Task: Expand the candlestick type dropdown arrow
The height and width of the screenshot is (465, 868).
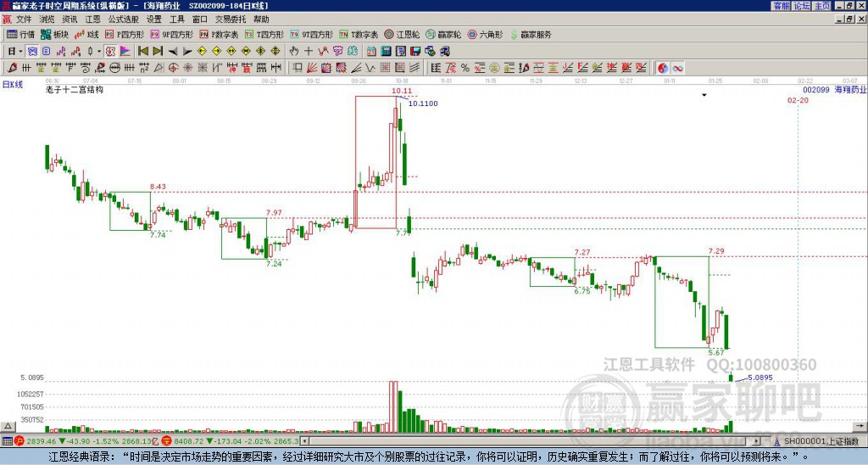Action: (99, 52)
